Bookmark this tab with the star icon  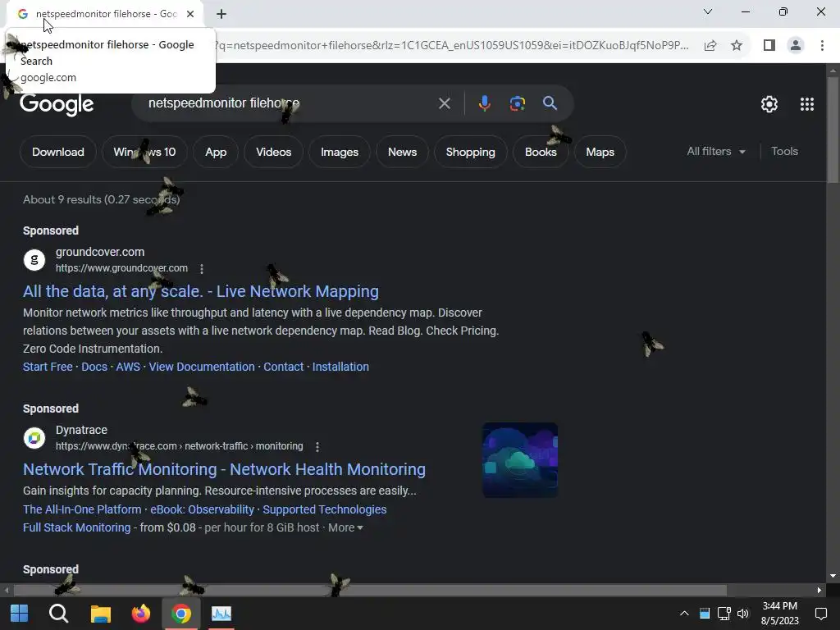[x=737, y=46]
